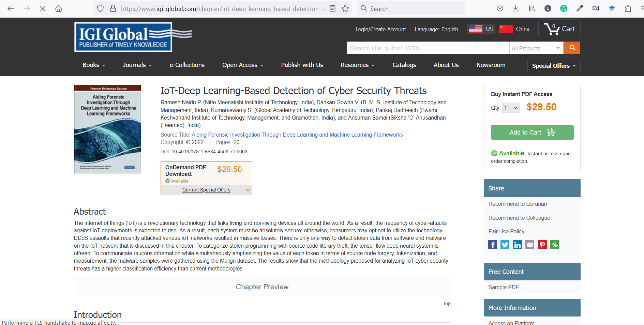Expand the All Products filter dropdown
Viewport: 644px width, 325px height.
coord(536,48)
